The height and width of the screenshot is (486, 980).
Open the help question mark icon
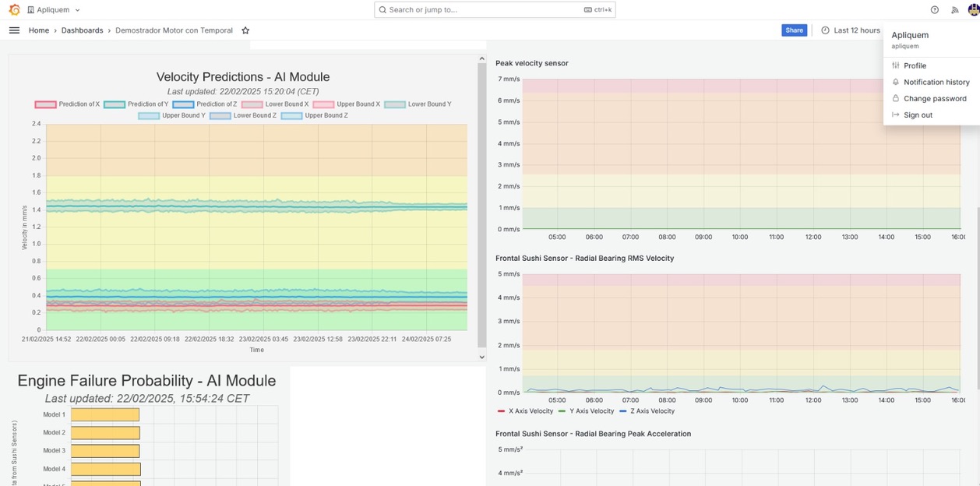[935, 10]
